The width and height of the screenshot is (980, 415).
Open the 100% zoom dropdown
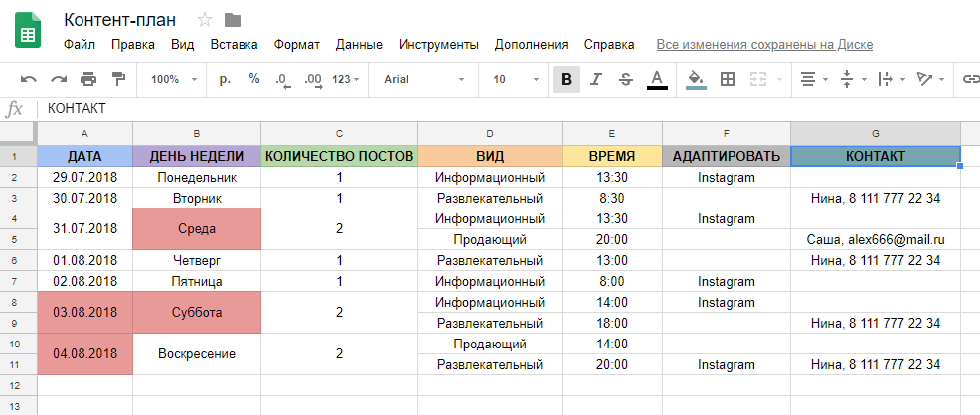(x=174, y=79)
